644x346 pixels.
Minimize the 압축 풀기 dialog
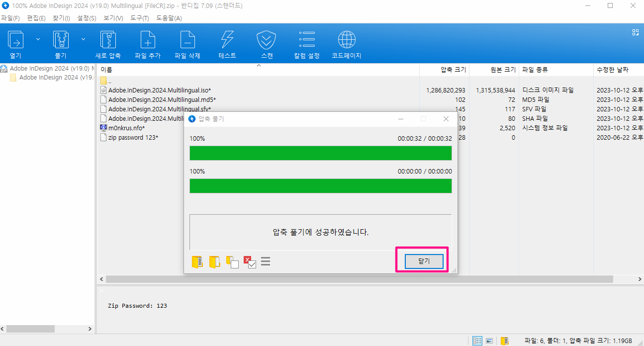(401, 119)
